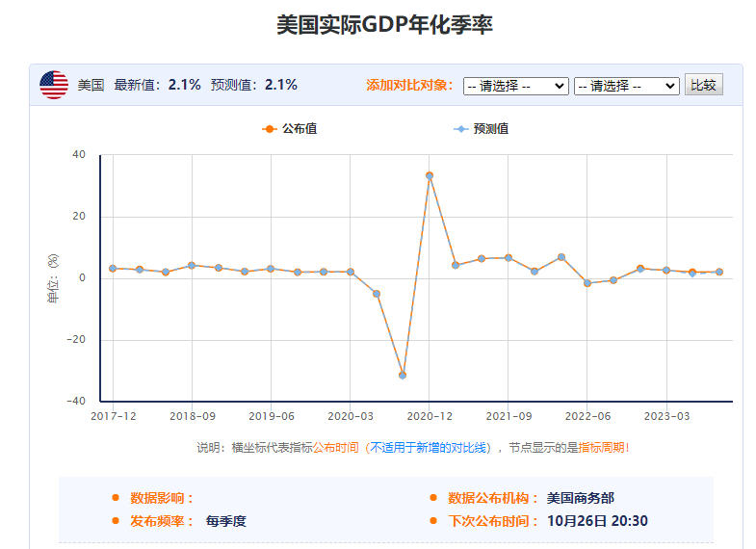Click the 指标周期 orange text
Screen dimensions: 756x549
(601, 448)
